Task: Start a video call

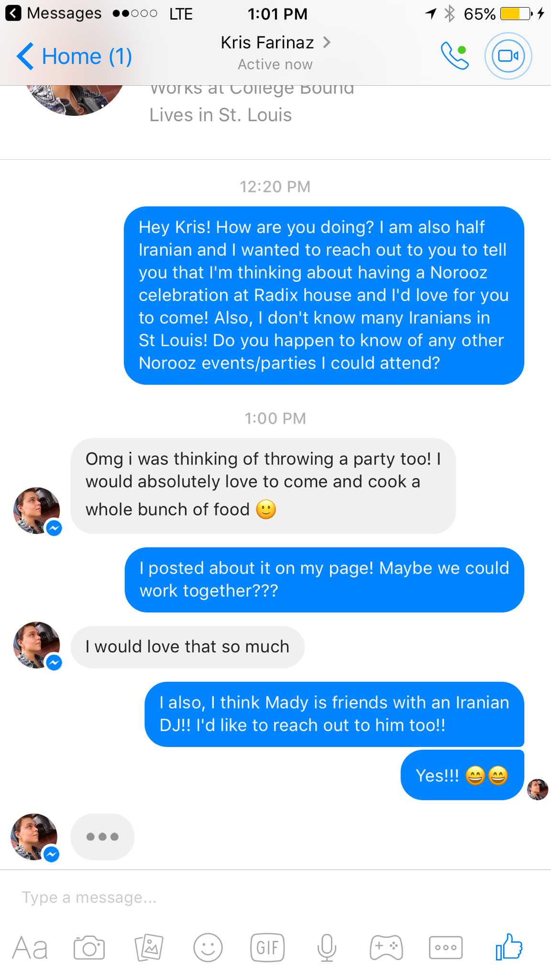Action: pyautogui.click(x=508, y=56)
